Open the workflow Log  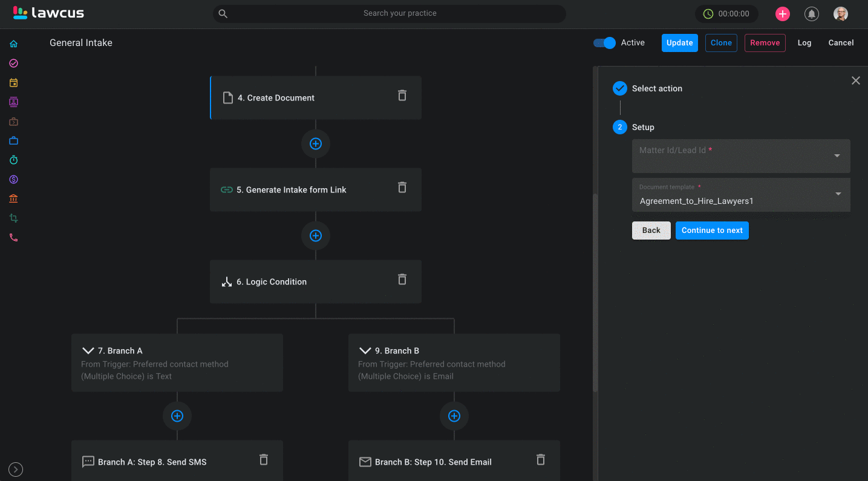click(804, 43)
